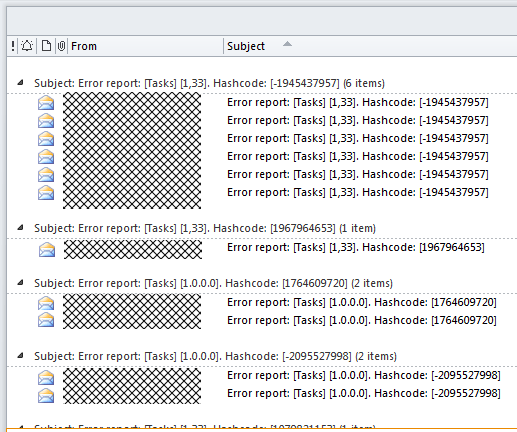This screenshot has width=517, height=432.
Task: Sort by the Attachment paperclip column header
Action: (x=61, y=46)
